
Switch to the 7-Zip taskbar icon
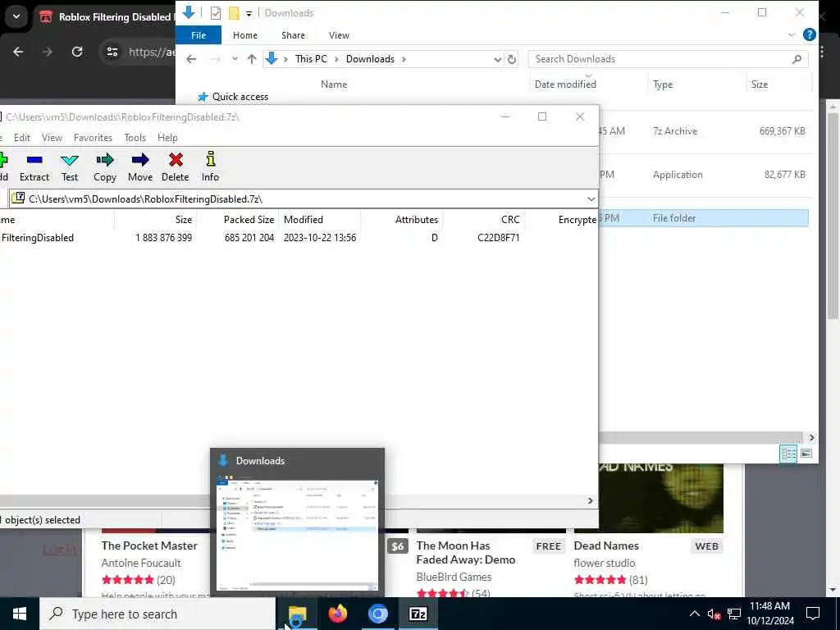(x=418, y=614)
